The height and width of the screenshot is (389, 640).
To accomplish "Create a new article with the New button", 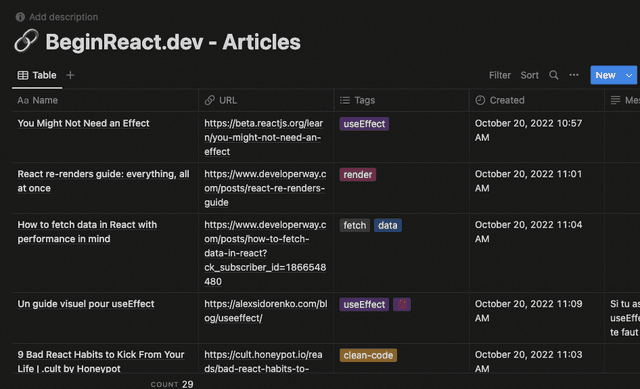I will click(x=605, y=75).
